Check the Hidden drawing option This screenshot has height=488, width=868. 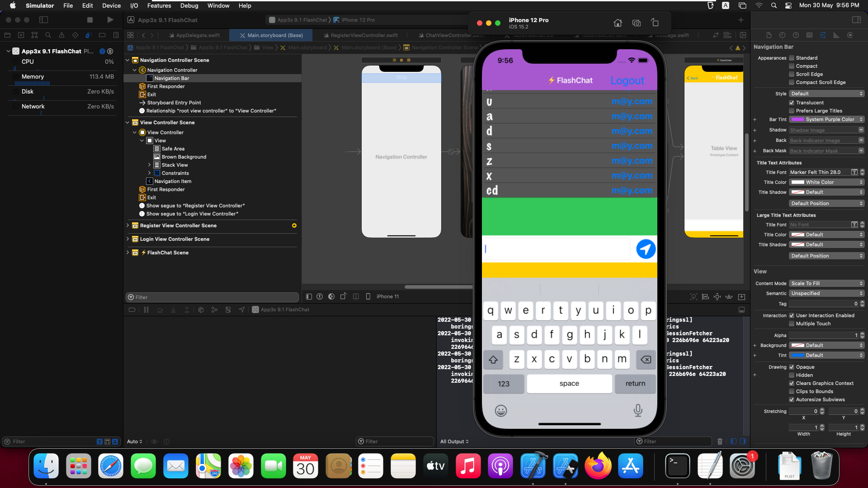tap(792, 375)
